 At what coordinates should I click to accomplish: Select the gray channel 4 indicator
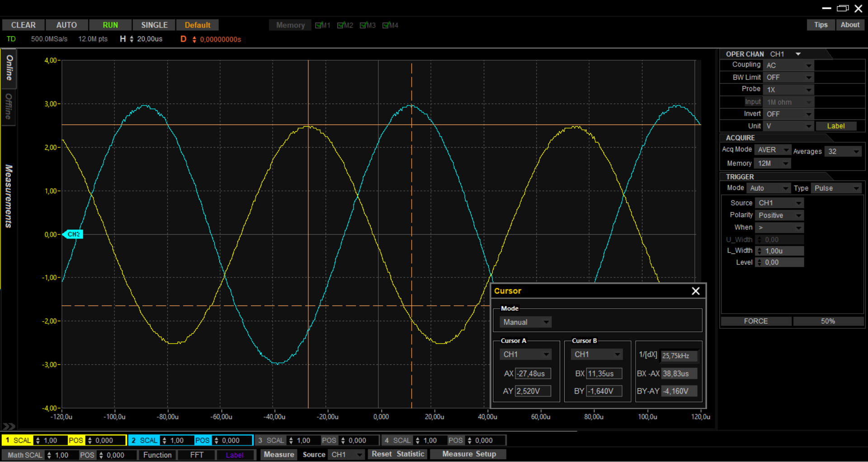point(387,440)
